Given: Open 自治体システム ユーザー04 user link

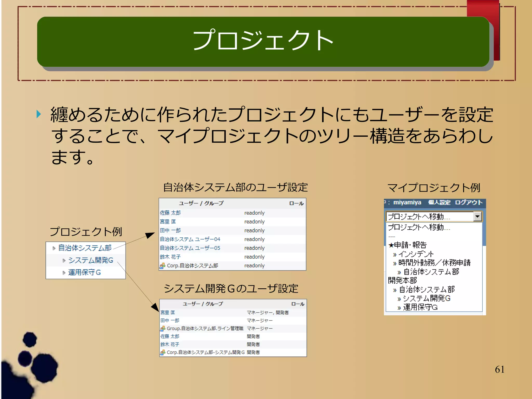Looking at the screenshot, I should coord(190,239).
